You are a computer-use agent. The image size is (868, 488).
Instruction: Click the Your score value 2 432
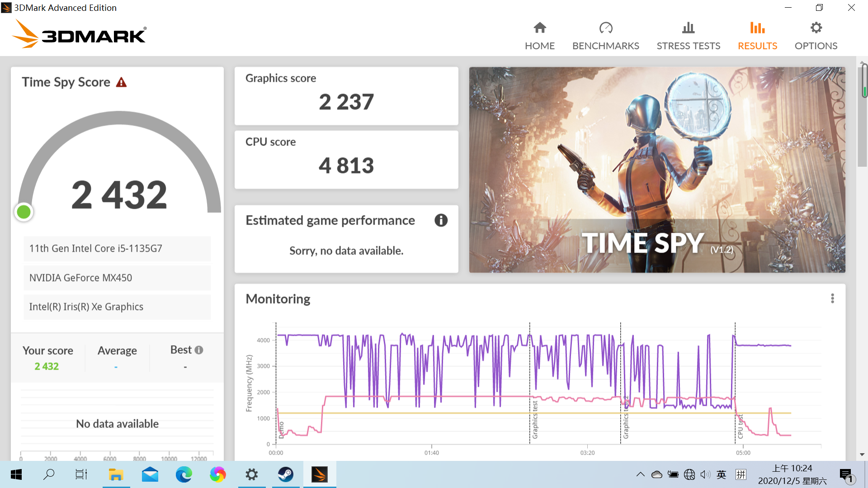47,366
